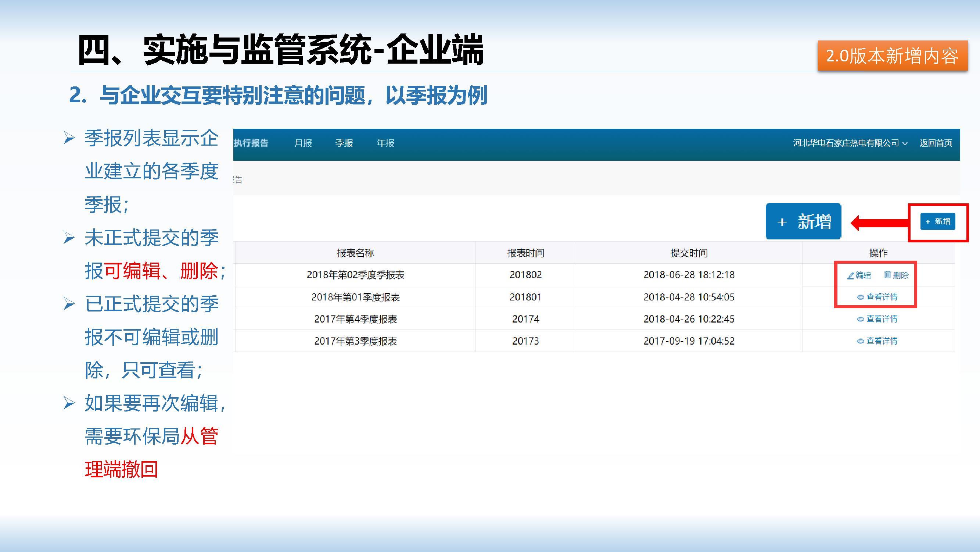Click the large enlarged 新增 button

pos(803,221)
